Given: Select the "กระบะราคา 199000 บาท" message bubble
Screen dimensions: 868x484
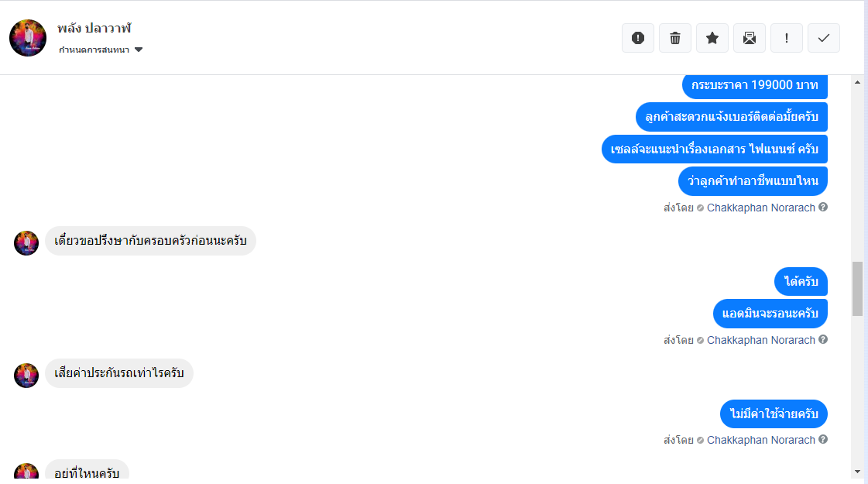Looking at the screenshot, I should click(x=754, y=85).
